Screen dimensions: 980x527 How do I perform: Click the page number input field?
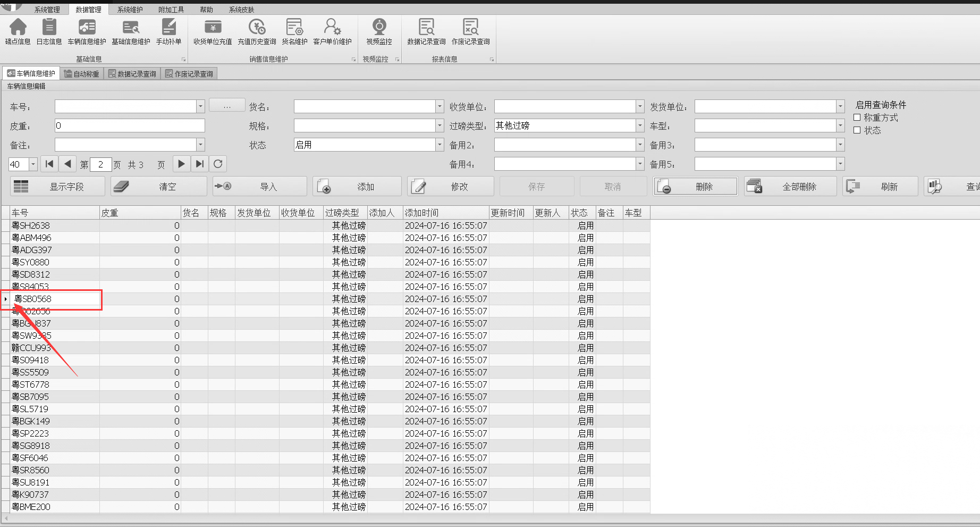pos(100,164)
